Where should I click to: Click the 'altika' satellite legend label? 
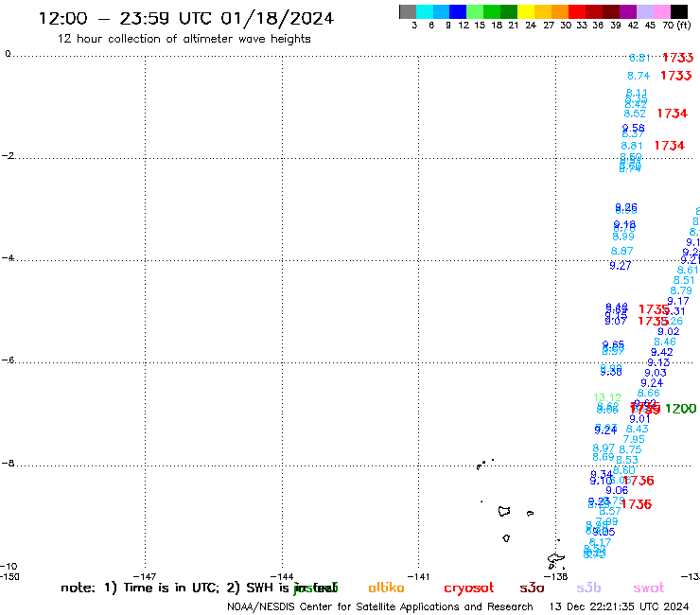386,588
